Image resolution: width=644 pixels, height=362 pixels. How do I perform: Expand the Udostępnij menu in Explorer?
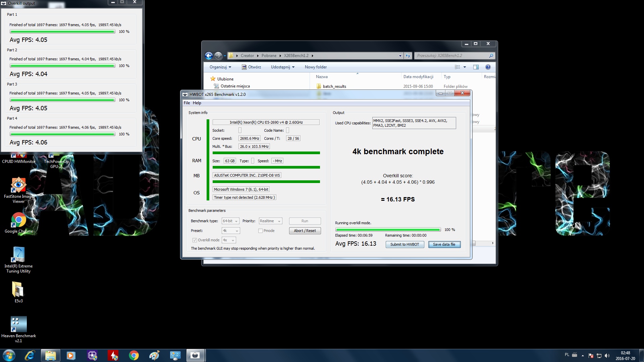pos(283,67)
